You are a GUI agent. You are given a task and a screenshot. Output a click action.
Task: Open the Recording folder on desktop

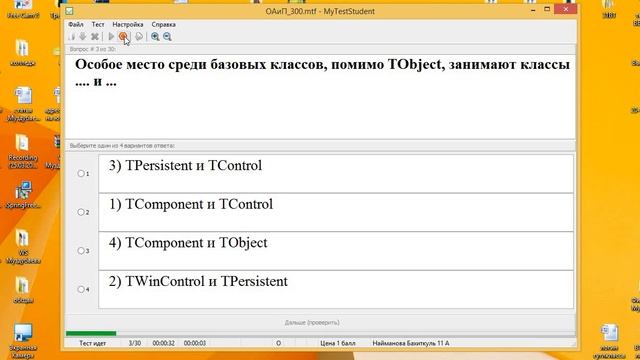coord(22,152)
